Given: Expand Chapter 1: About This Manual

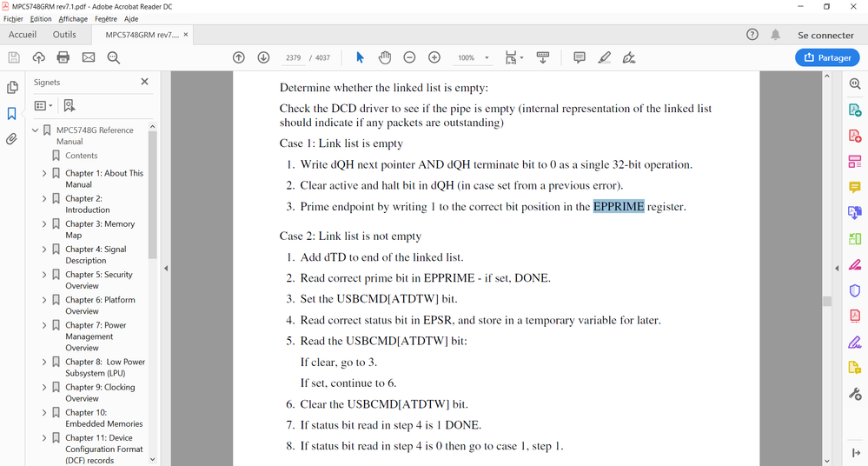Looking at the screenshot, I should point(44,173).
